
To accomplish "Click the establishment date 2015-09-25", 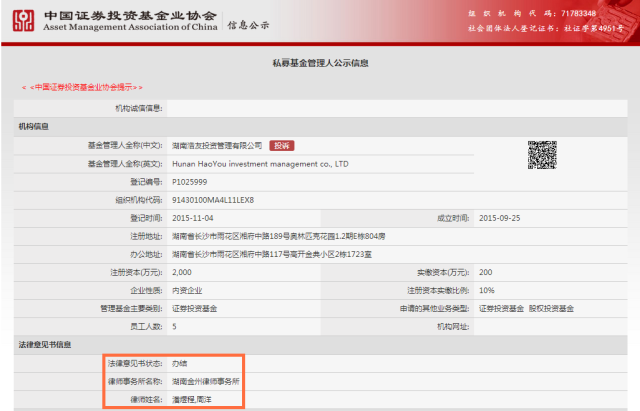I will click(499, 217).
